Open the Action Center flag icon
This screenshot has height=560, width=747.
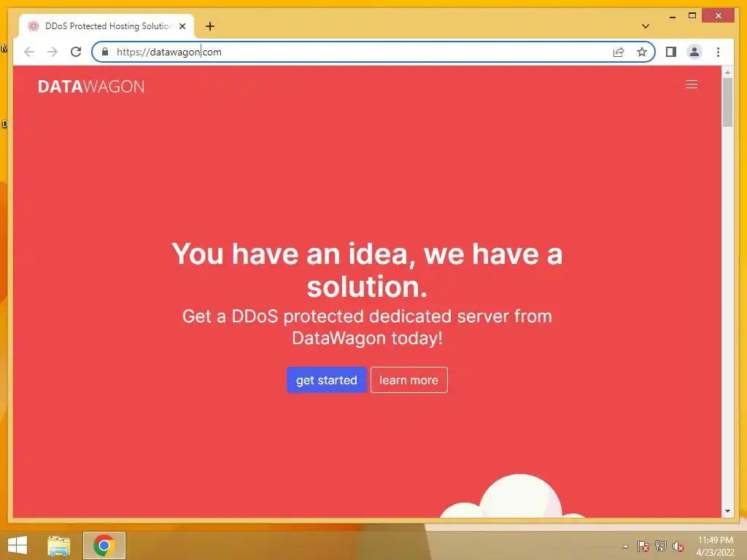(643, 546)
